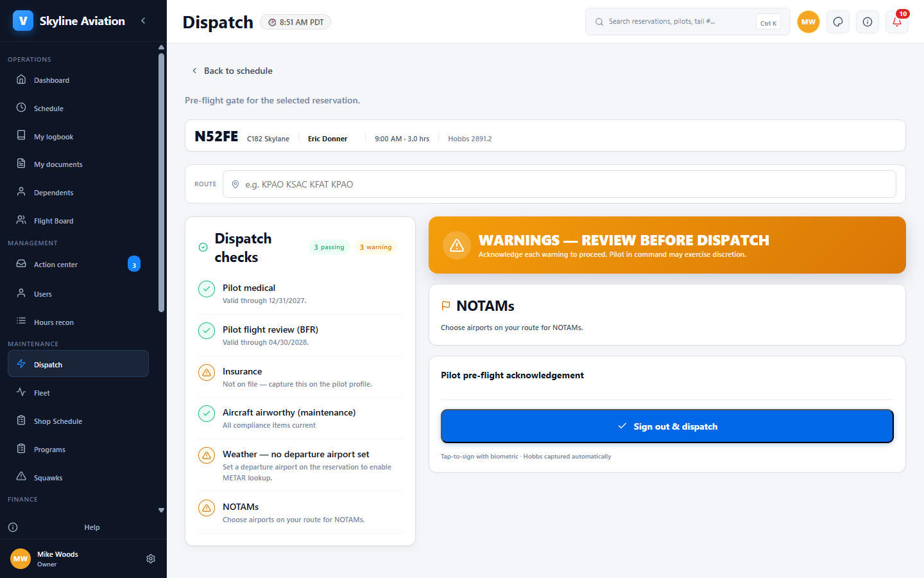Click the MW user avatar in header
The width and height of the screenshot is (924, 578).
809,22
